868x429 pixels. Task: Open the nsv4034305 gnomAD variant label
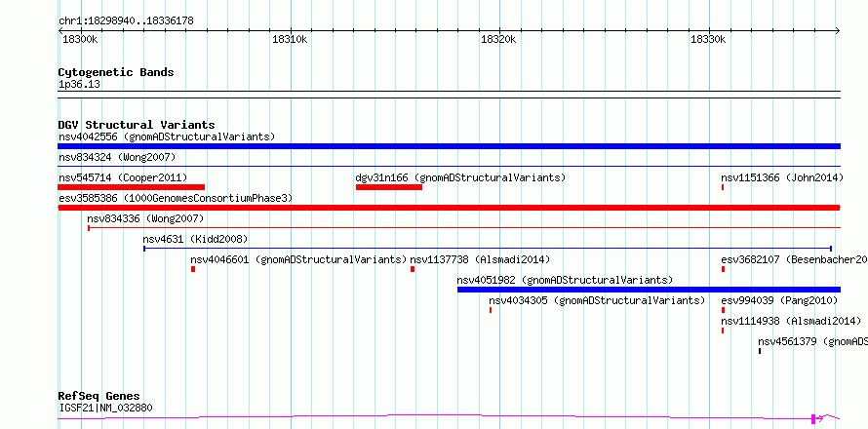(597, 301)
